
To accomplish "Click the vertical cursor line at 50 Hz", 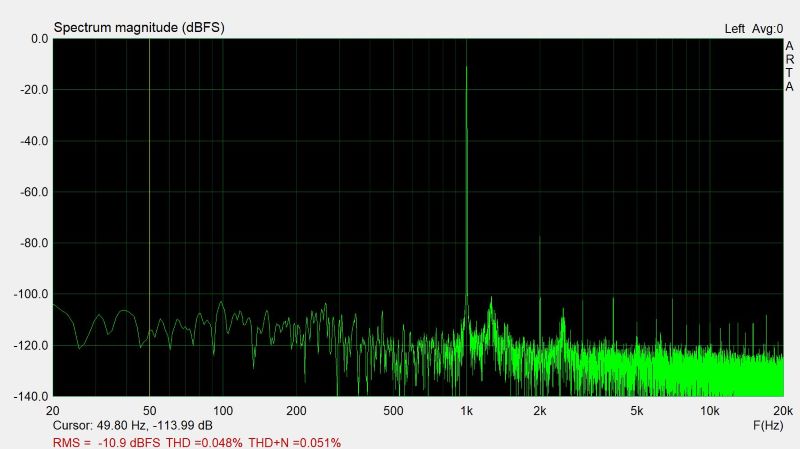I will pos(149,217).
